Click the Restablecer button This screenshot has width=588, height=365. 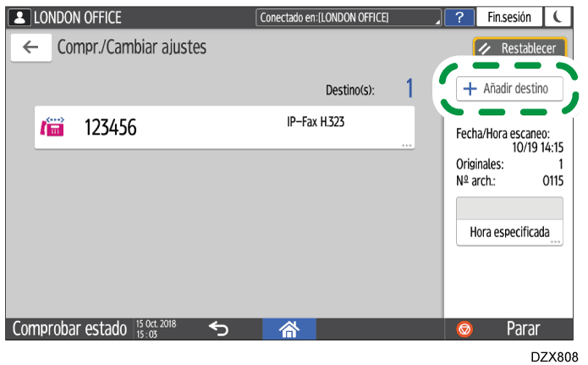pos(519,47)
